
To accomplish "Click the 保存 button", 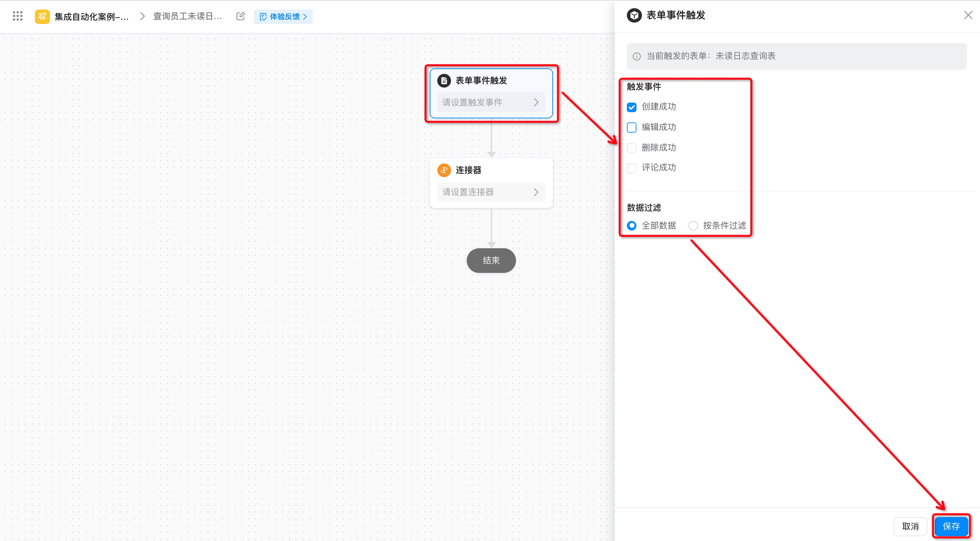I will click(951, 527).
